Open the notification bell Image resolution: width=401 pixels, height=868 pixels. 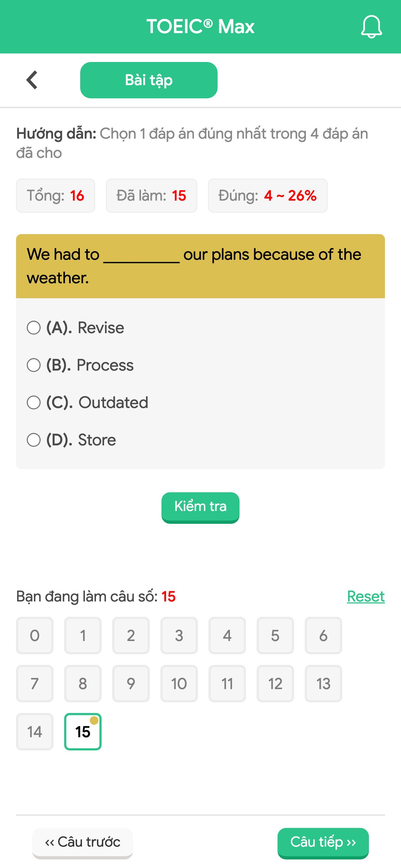371,27
